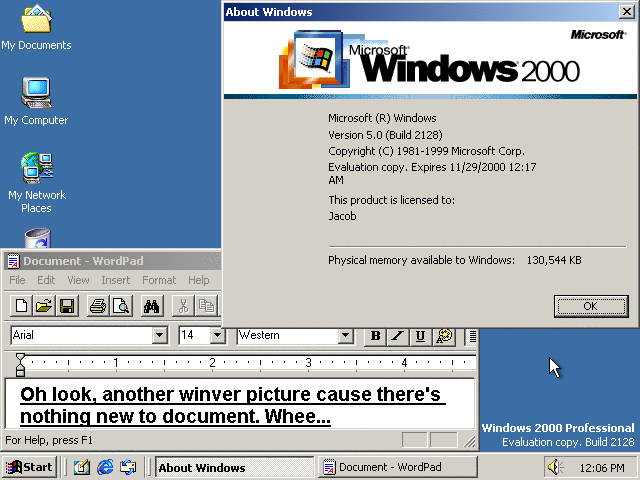Click the WordPad title bar document icon
This screenshot has height=480, width=640.
[x=13, y=261]
